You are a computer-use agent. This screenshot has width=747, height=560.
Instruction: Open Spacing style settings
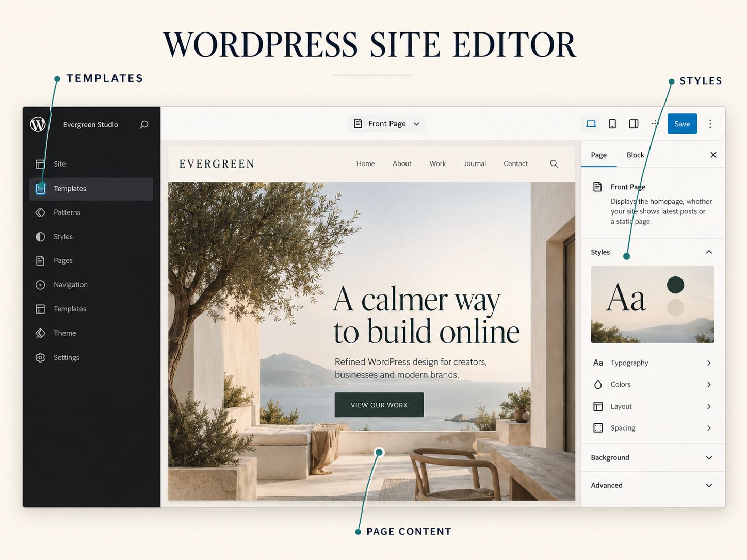(653, 428)
